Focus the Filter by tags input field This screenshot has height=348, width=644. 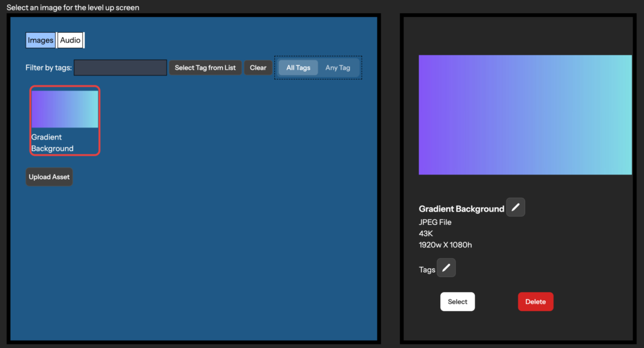(x=120, y=68)
